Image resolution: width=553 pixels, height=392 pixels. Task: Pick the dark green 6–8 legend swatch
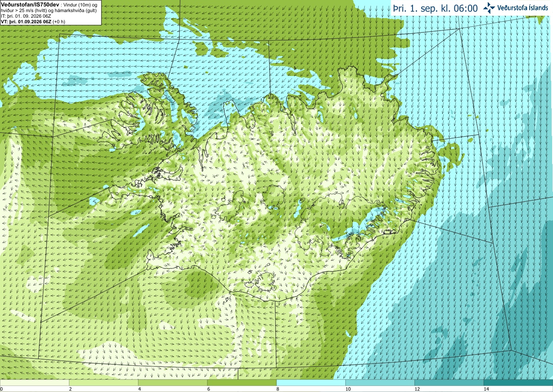[x=242, y=383]
